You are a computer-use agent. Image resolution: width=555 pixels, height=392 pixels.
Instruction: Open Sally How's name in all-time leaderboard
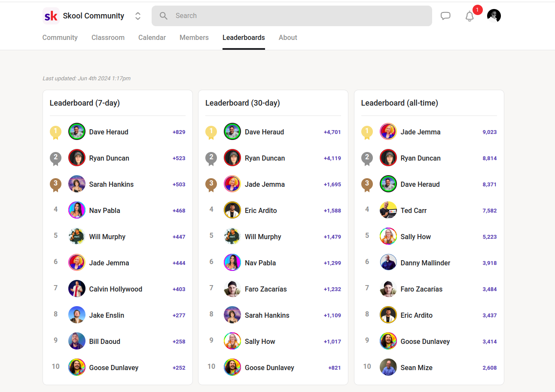416,237
